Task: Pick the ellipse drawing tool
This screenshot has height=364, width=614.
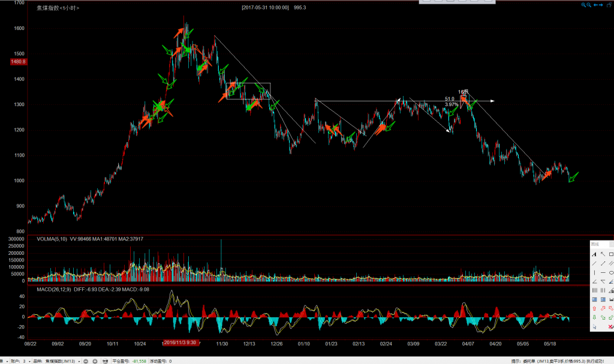Action: coord(610,272)
